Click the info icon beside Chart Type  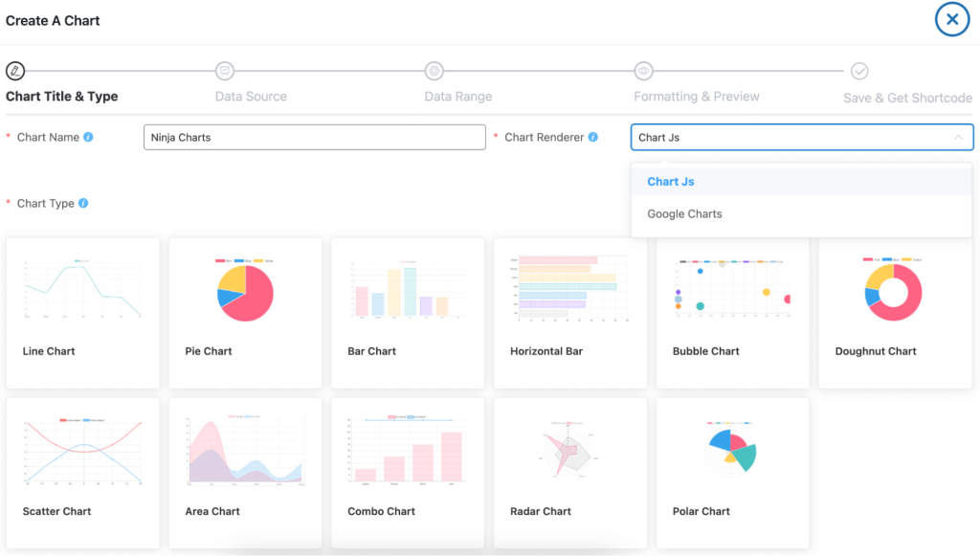(x=83, y=203)
